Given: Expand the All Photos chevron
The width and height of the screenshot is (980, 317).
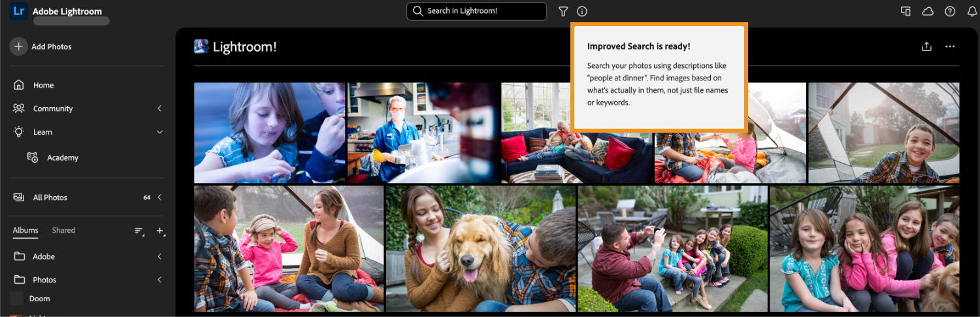Looking at the screenshot, I should pos(159,197).
